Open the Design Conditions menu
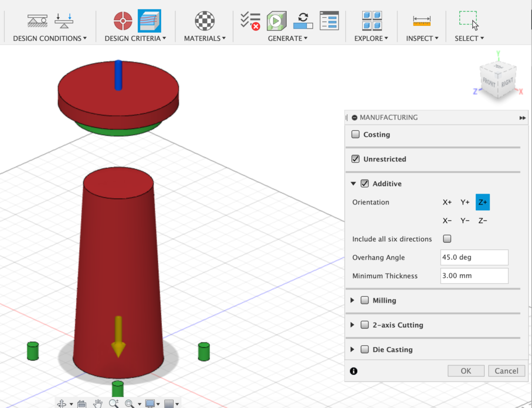This screenshot has height=408, width=532. pos(50,38)
